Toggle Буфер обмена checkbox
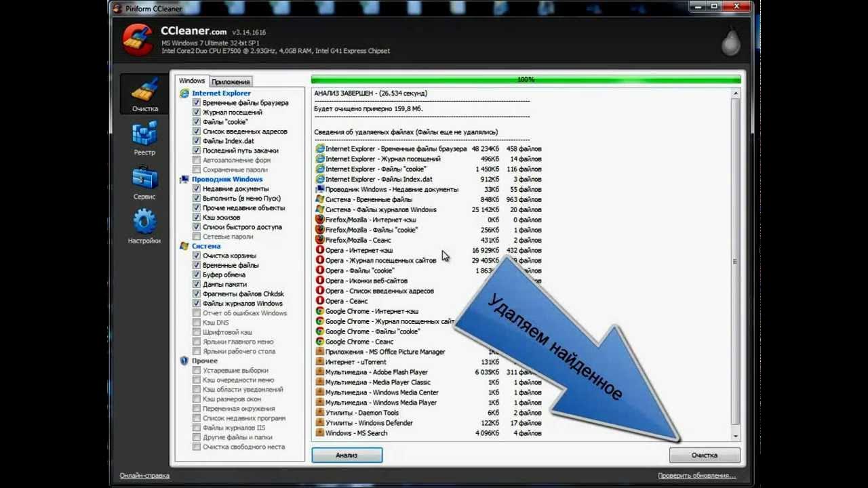This screenshot has width=868, height=488. [197, 274]
